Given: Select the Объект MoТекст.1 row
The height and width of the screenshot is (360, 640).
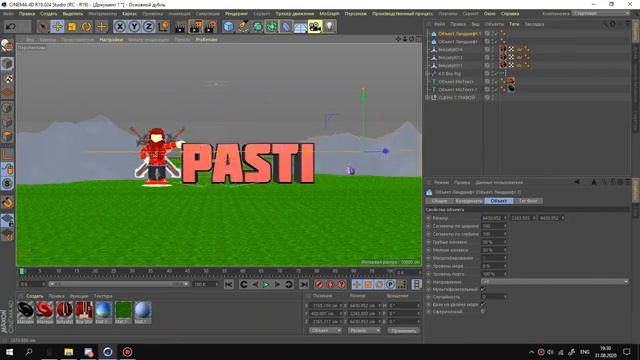Looking at the screenshot, I should (458, 89).
